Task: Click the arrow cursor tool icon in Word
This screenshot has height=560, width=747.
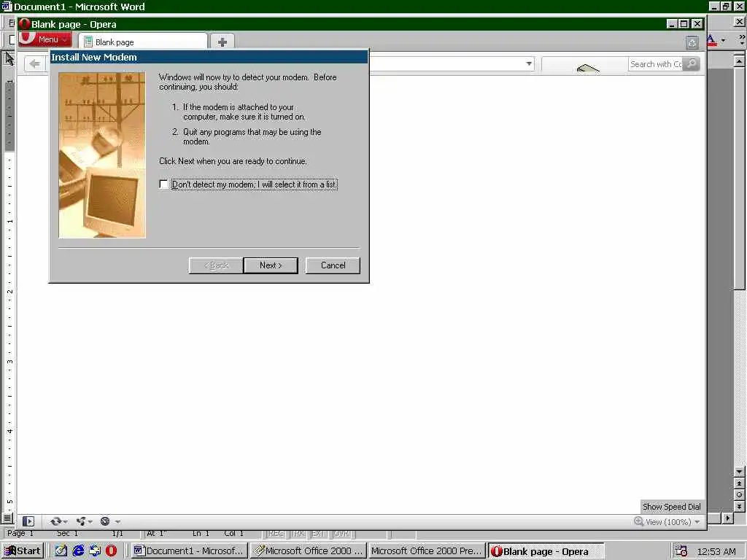Action: 9,59
